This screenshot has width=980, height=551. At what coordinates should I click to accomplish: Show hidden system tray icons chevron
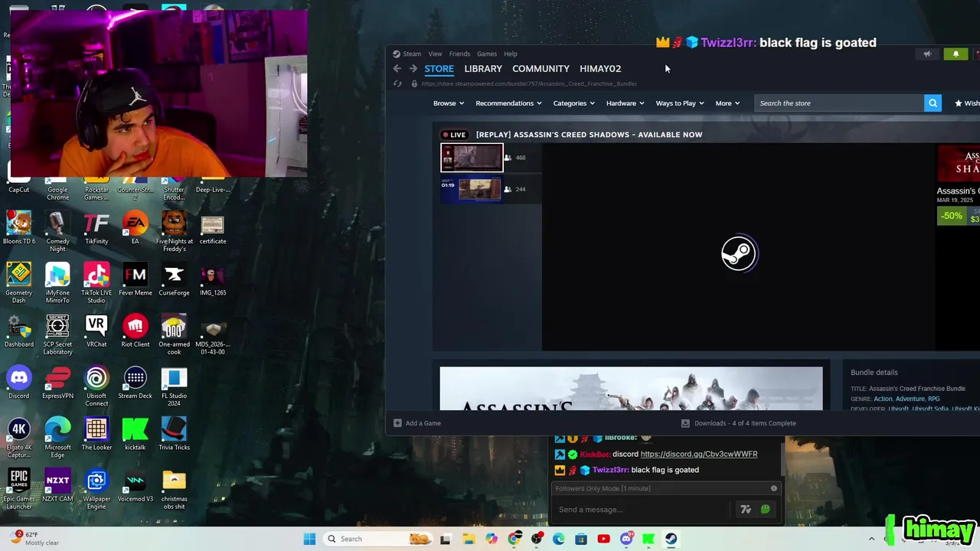pyautogui.click(x=871, y=539)
